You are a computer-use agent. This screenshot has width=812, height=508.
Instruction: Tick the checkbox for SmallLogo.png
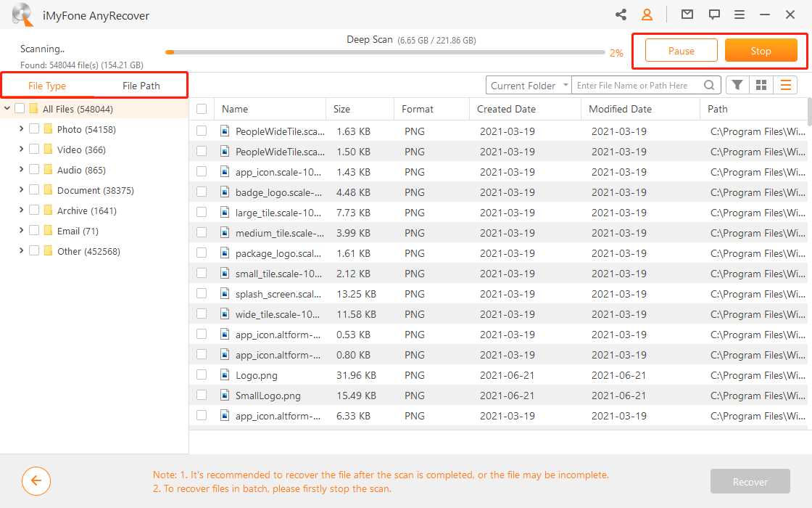[x=202, y=395]
